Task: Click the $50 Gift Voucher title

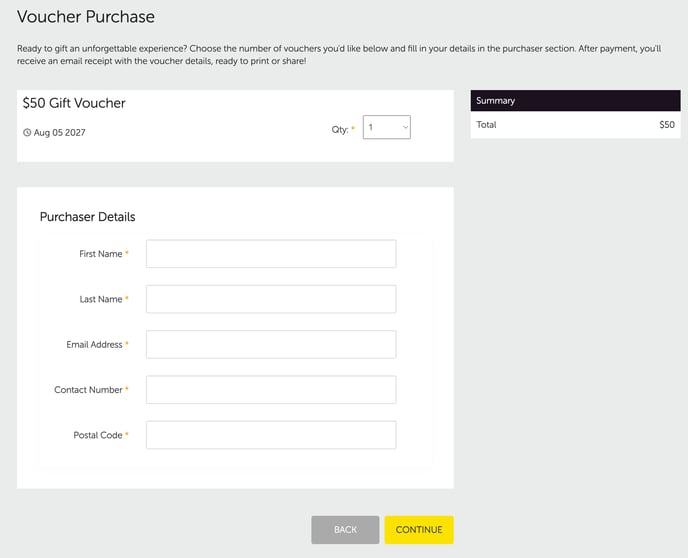Action: pyautogui.click(x=74, y=103)
